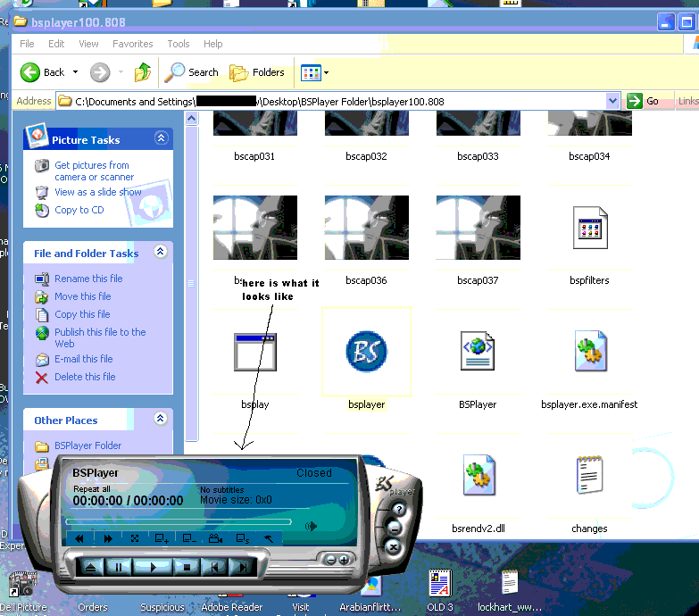The height and width of the screenshot is (616, 699).
Task: Click the Forward arrow button
Action: (x=100, y=72)
